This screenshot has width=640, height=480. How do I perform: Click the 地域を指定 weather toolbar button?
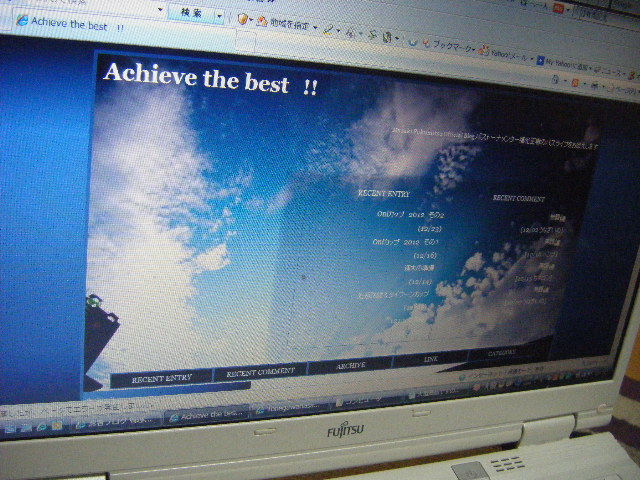click(x=284, y=24)
